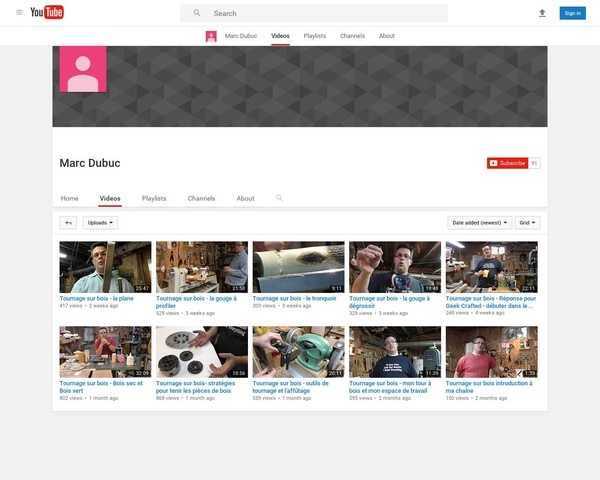Image resolution: width=600 pixels, height=480 pixels.
Task: Open the hamburger guide menu
Action: click(19, 13)
